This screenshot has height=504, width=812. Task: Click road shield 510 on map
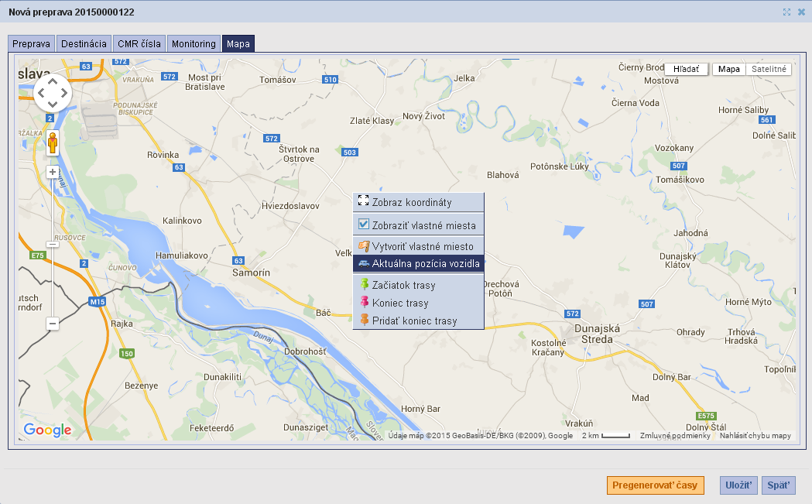[331, 79]
